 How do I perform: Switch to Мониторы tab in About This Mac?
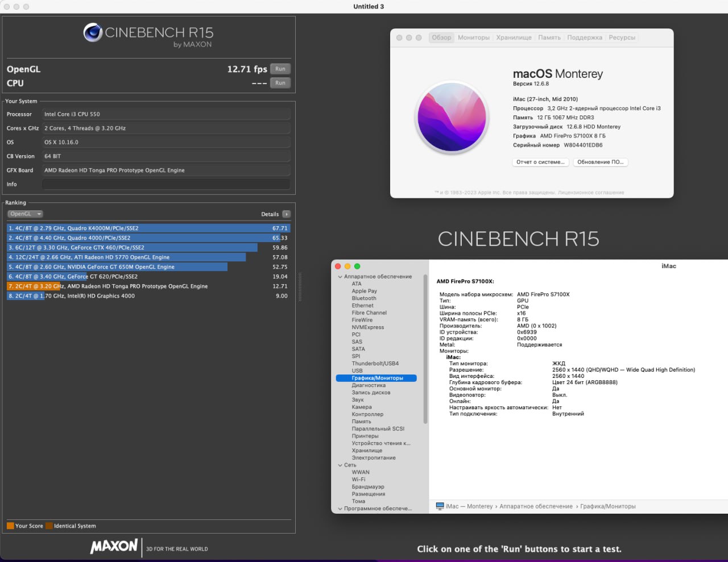474,38
